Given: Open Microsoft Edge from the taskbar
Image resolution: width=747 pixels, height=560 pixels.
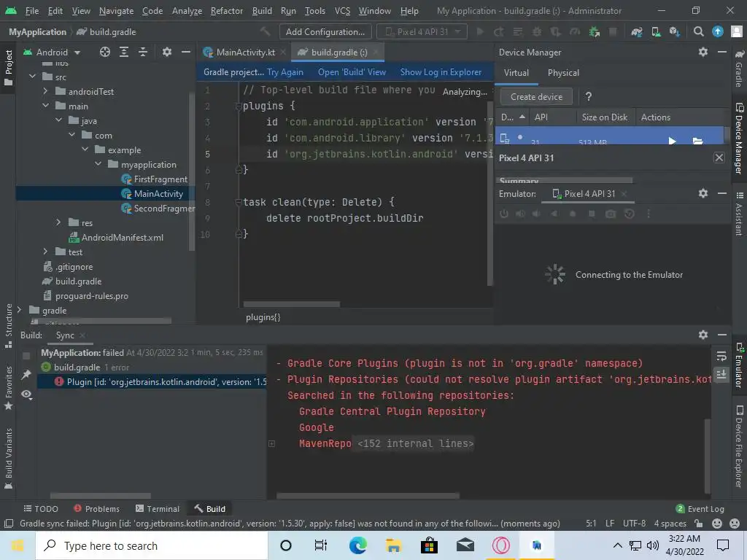Looking at the screenshot, I should (357, 545).
